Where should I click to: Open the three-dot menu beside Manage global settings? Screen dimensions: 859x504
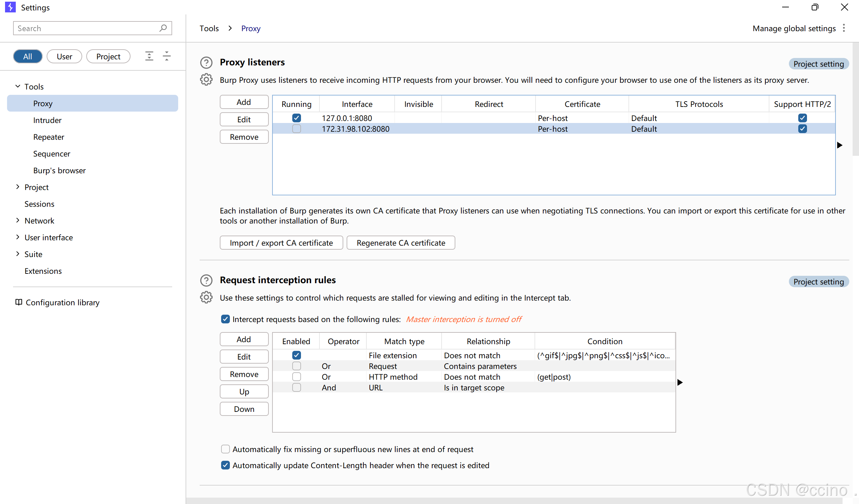844,28
